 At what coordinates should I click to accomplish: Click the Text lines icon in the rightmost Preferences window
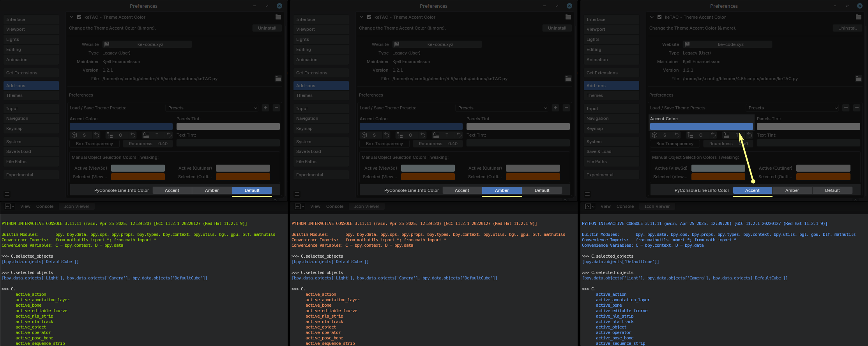coord(726,135)
